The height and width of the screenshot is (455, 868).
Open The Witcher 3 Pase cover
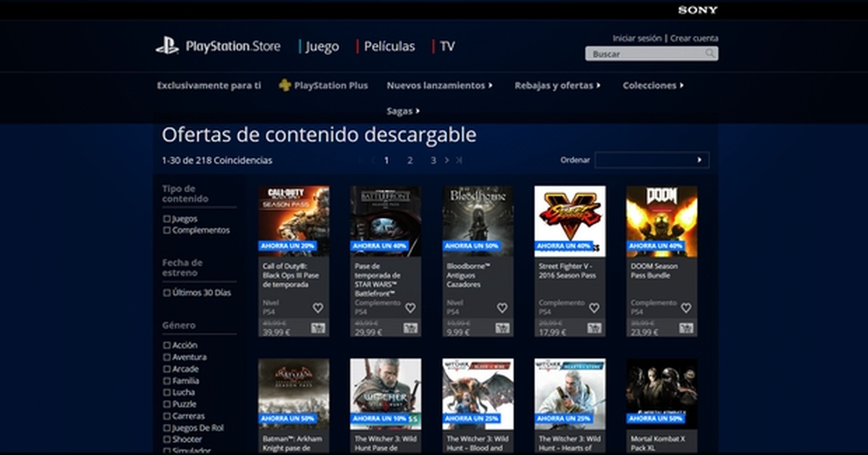coord(385,394)
